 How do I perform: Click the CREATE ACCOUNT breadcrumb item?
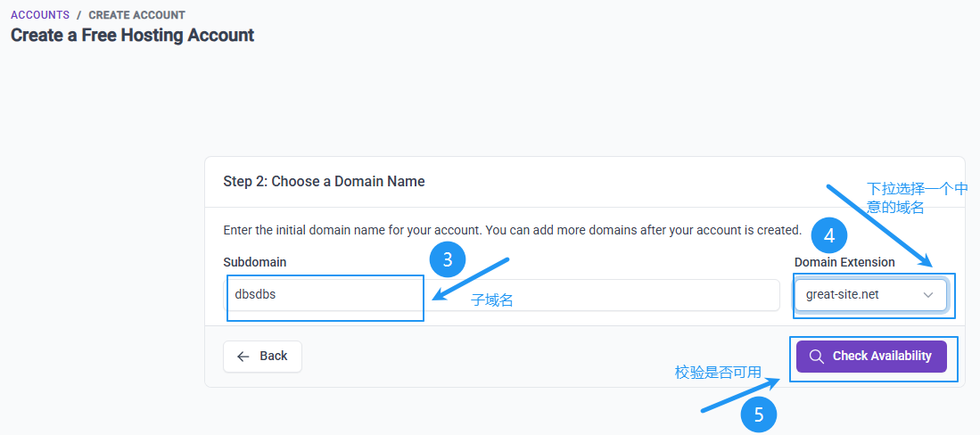pyautogui.click(x=136, y=15)
